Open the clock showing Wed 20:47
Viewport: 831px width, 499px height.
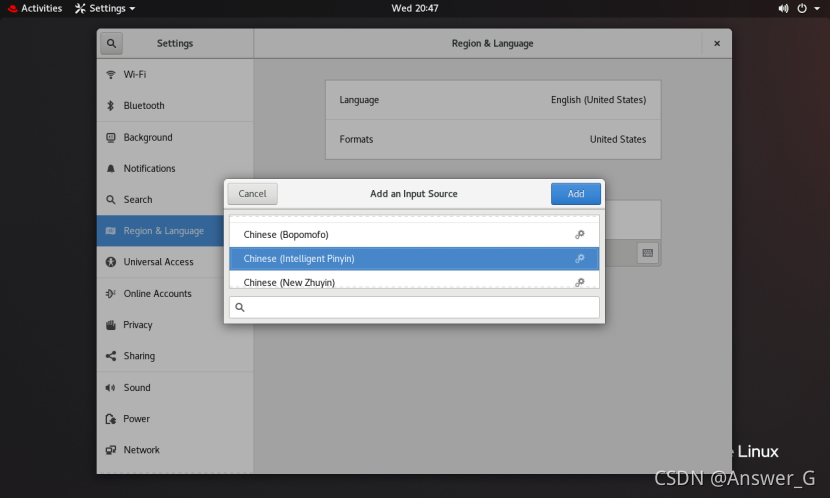pos(415,8)
